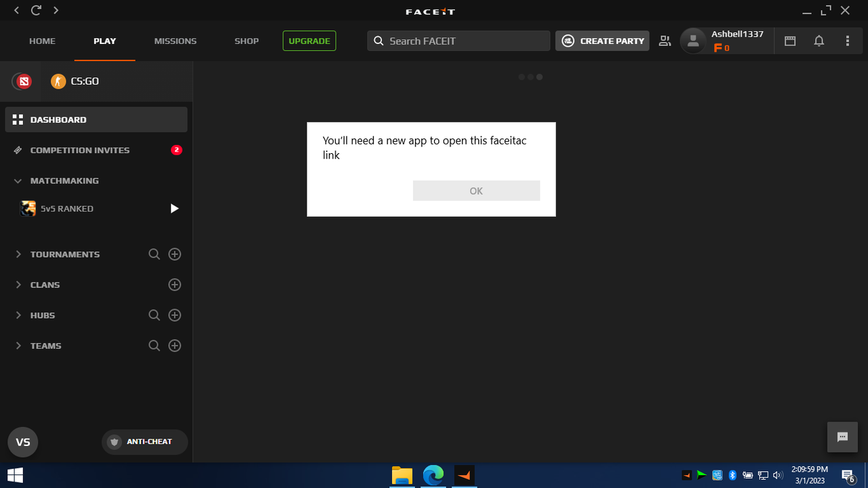868x488 pixels.
Task: Create a tournament with the plus icon
Action: pyautogui.click(x=174, y=254)
